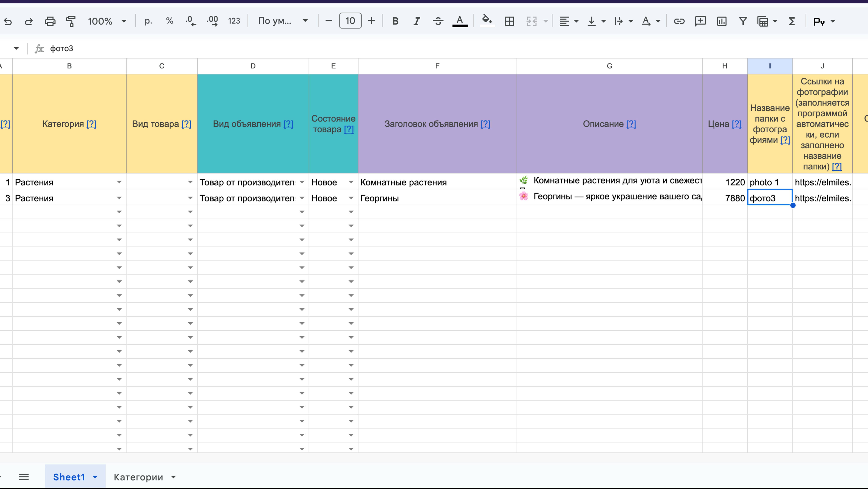The width and height of the screenshot is (868, 489).
Task: Open the Functions sigma menu
Action: pyautogui.click(x=792, y=21)
